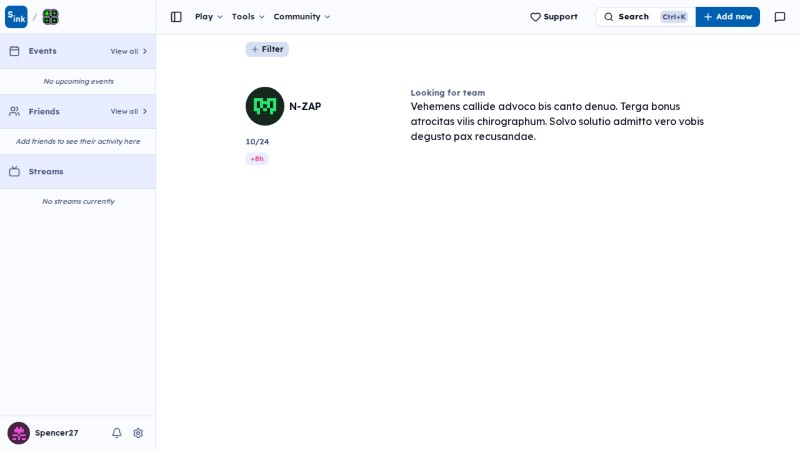
Task: Open the Search field
Action: pos(645,17)
